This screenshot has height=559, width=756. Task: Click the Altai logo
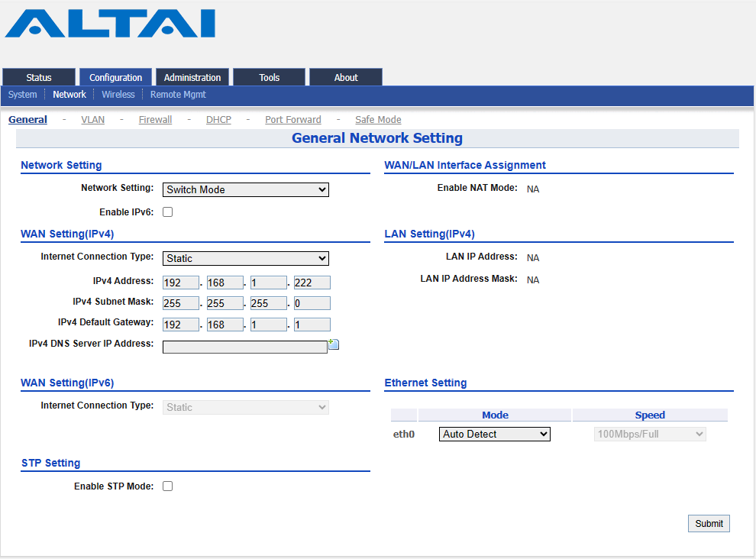(x=110, y=23)
